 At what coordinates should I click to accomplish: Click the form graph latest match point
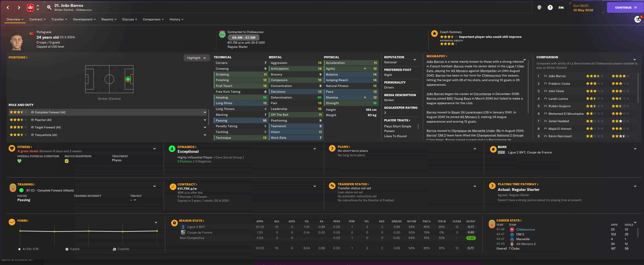[157, 231]
